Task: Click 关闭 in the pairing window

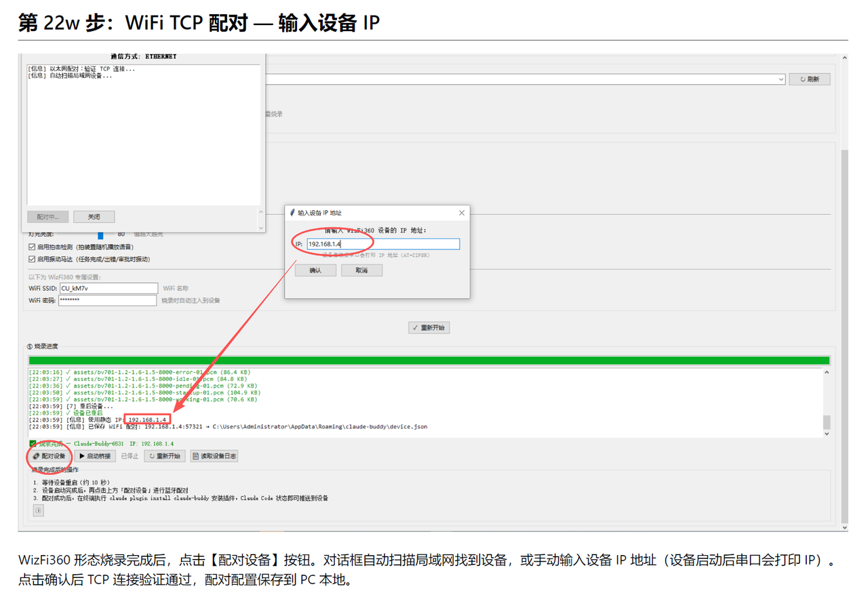Action: (94, 217)
